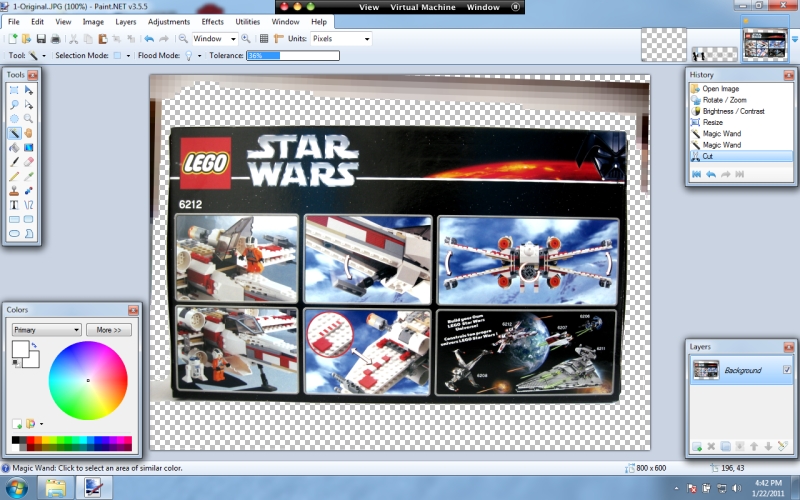Click the Print toolbar icon
The width and height of the screenshot is (800, 500).
click(x=56, y=39)
